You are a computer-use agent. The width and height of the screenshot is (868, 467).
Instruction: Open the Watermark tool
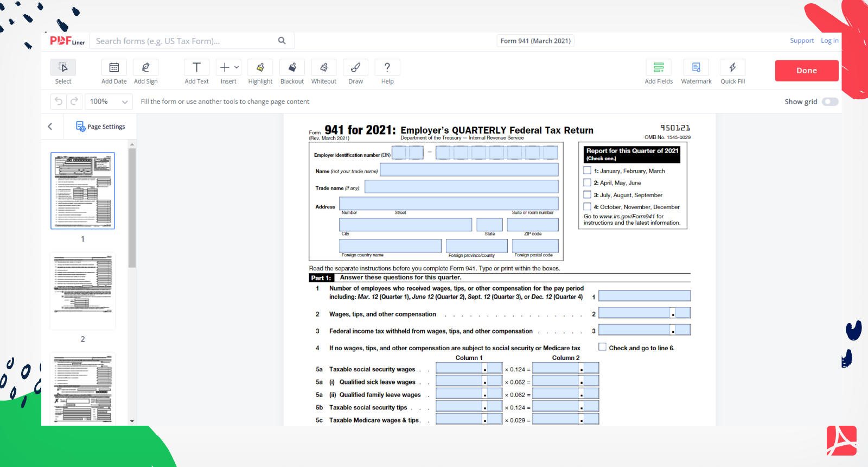[x=696, y=68]
